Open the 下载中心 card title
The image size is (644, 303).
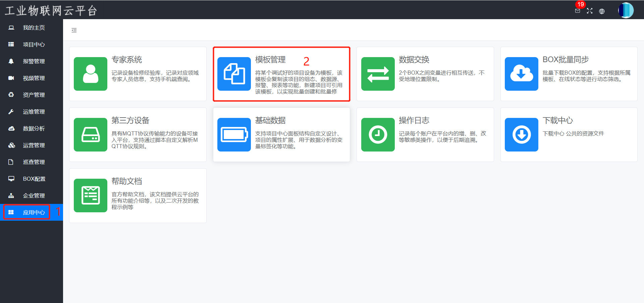558,121
